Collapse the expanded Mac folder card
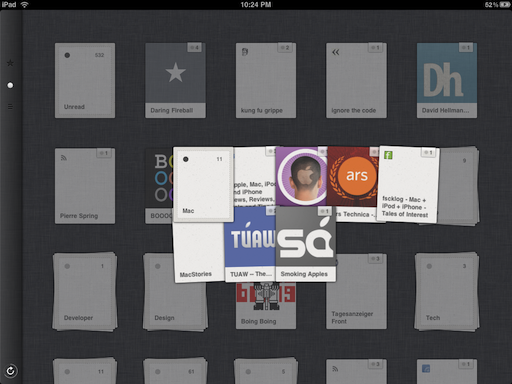 click(203, 184)
